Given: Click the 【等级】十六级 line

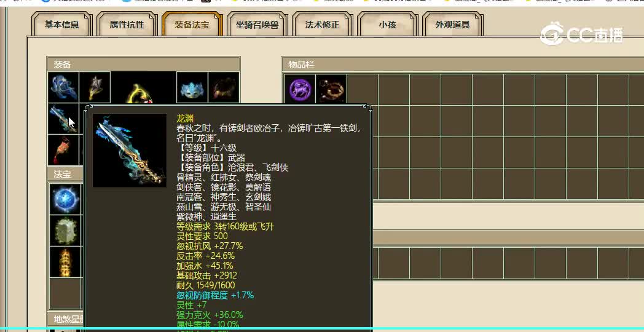Looking at the screenshot, I should coord(206,148).
